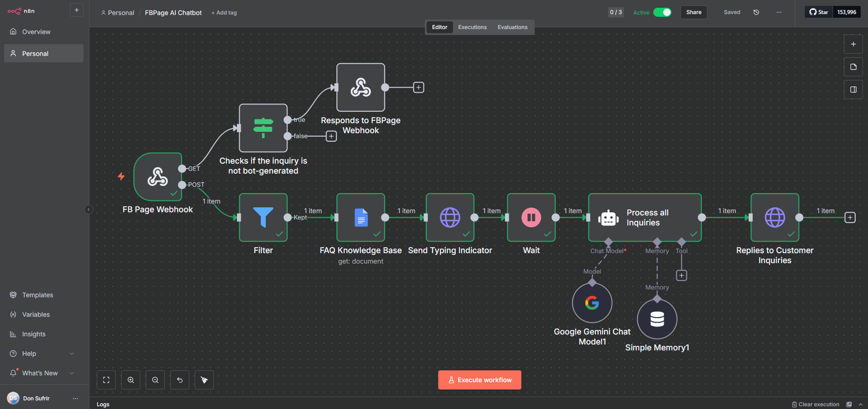The image size is (868, 409).
Task: Click the zoom in canvas icon
Action: (x=131, y=380)
